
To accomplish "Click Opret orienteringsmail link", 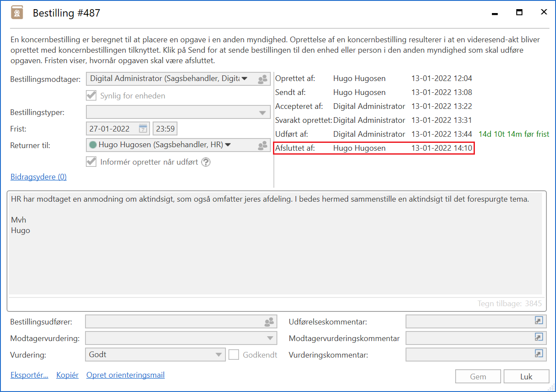I will click(x=125, y=375).
